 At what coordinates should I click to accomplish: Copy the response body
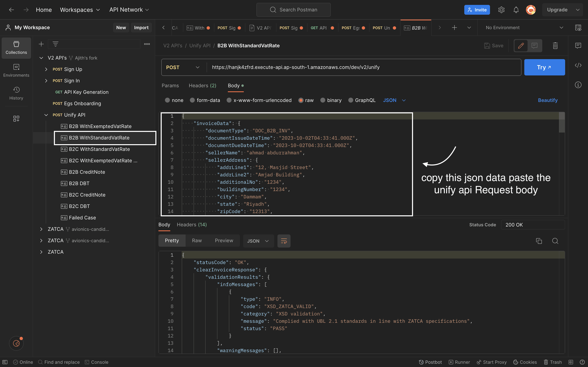[x=539, y=241]
